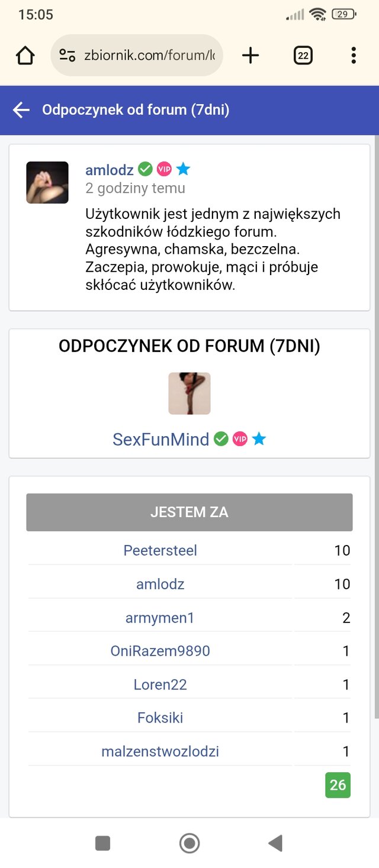Tap the blue star next to SexFunMind
The width and height of the screenshot is (379, 868).
pyautogui.click(x=259, y=439)
